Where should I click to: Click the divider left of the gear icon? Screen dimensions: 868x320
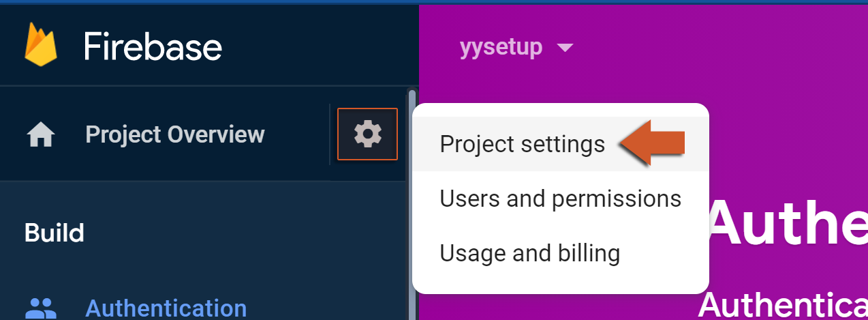click(x=330, y=134)
